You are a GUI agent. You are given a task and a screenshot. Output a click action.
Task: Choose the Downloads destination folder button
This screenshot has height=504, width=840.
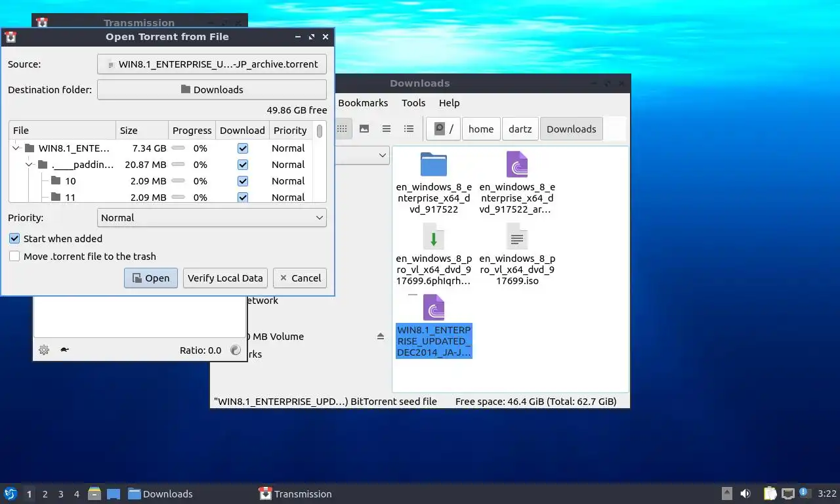click(212, 89)
